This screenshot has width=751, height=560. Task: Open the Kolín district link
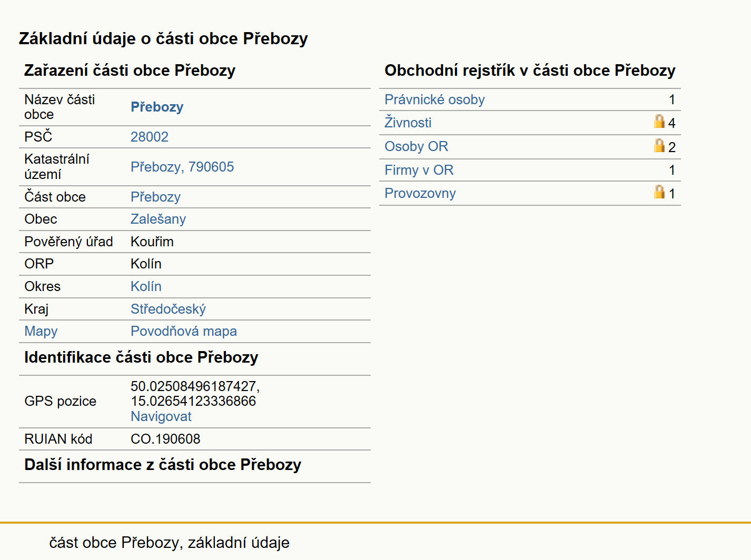[x=146, y=286]
